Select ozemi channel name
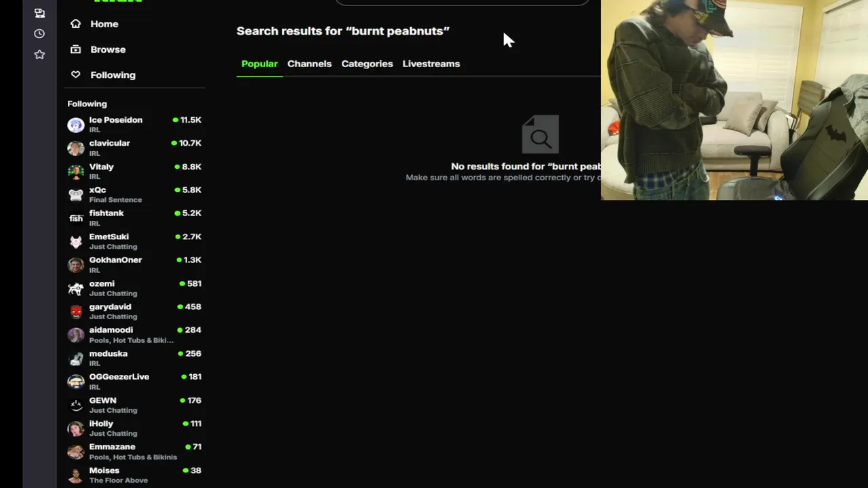Image resolution: width=868 pixels, height=488 pixels. pos(102,283)
